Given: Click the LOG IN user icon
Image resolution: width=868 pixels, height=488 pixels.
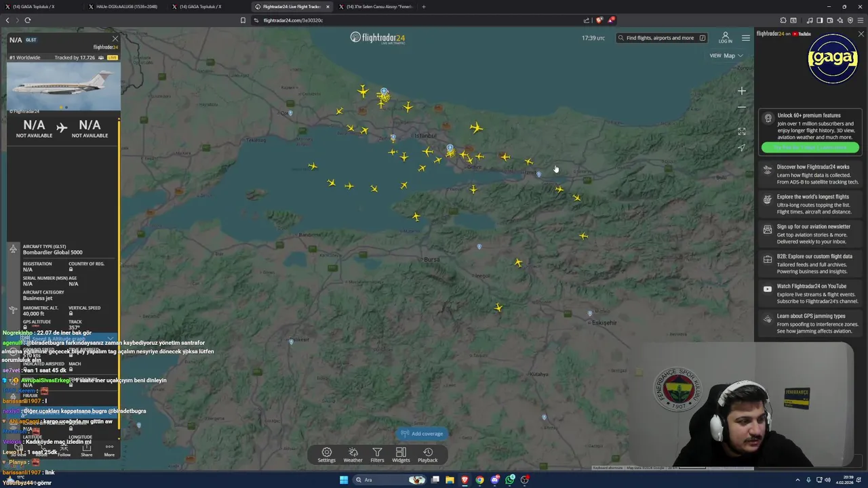Looking at the screenshot, I should point(725,37).
